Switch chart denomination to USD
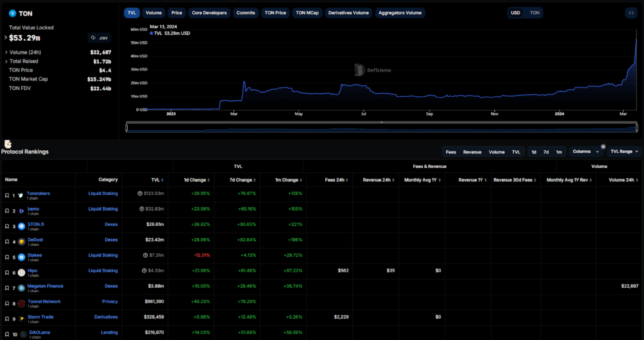The image size is (644, 340). [516, 13]
